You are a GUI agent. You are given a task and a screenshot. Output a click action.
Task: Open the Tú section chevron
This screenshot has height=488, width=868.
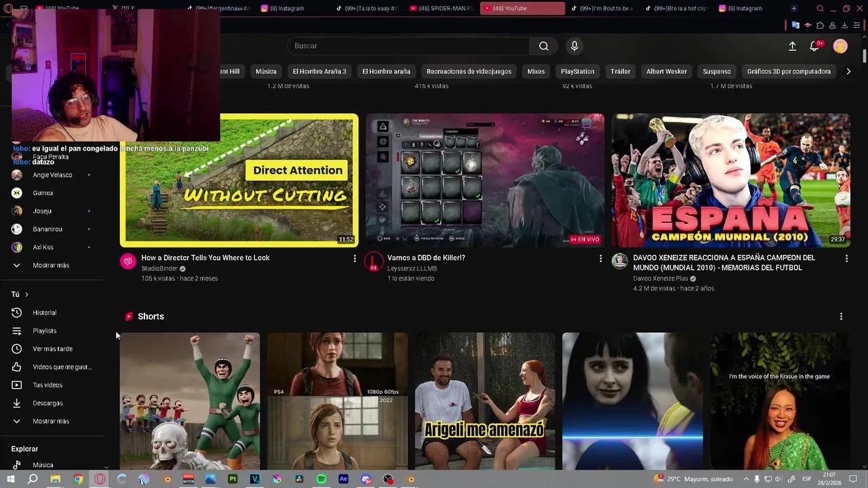(26, 294)
